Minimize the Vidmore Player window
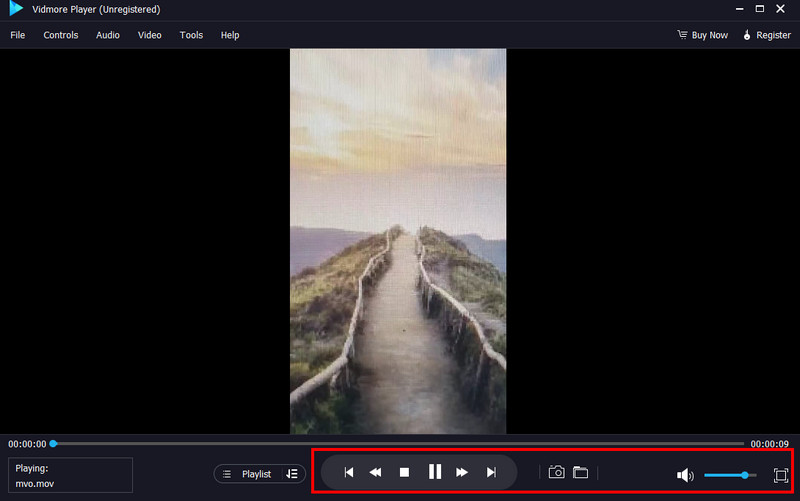Viewport: 800px width, 501px height. click(739, 9)
